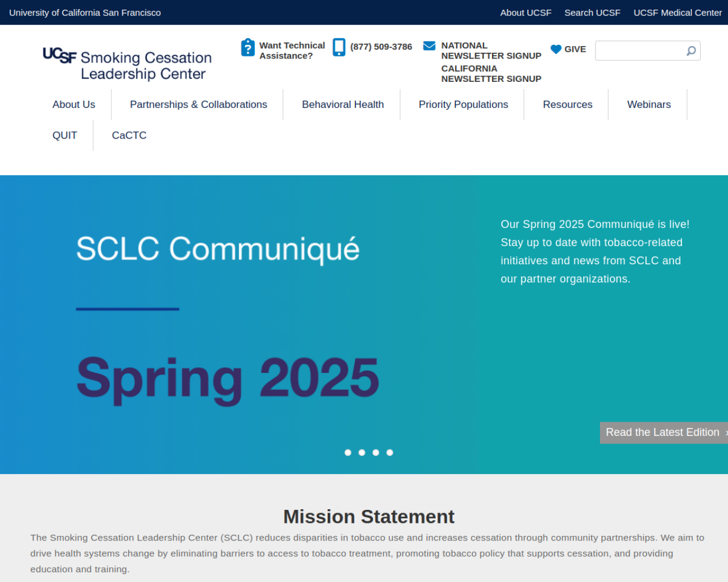Click the SCLC Communiqué banner heading

coord(218,249)
